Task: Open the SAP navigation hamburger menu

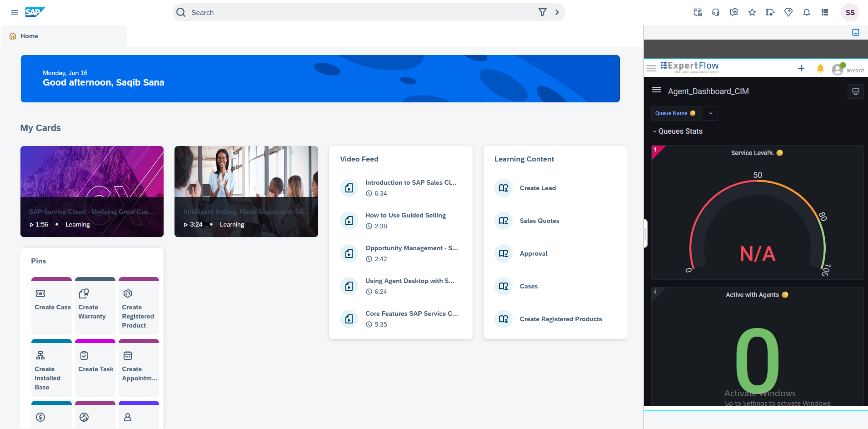Action: [x=15, y=12]
